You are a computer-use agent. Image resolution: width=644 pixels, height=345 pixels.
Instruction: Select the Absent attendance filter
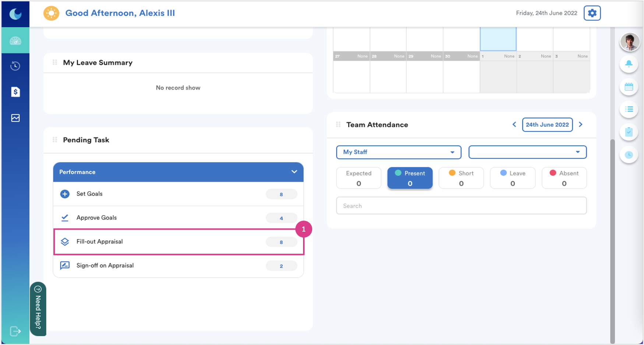point(564,178)
